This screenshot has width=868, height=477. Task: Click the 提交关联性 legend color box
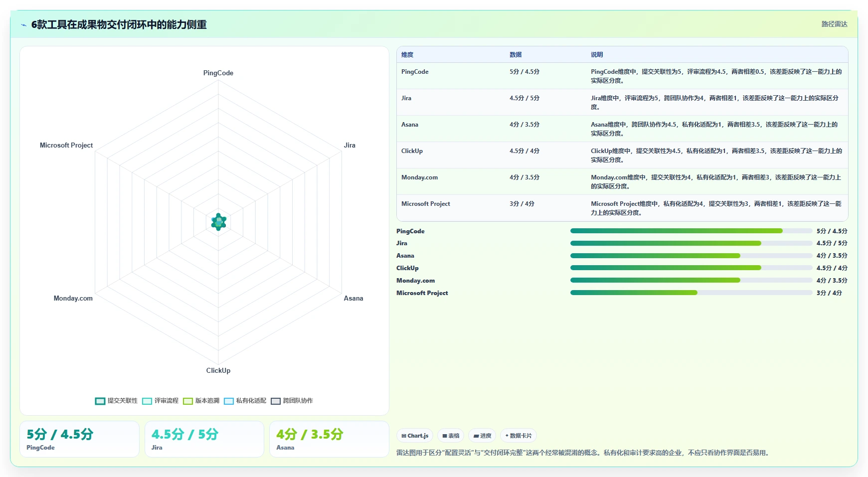pyautogui.click(x=100, y=401)
